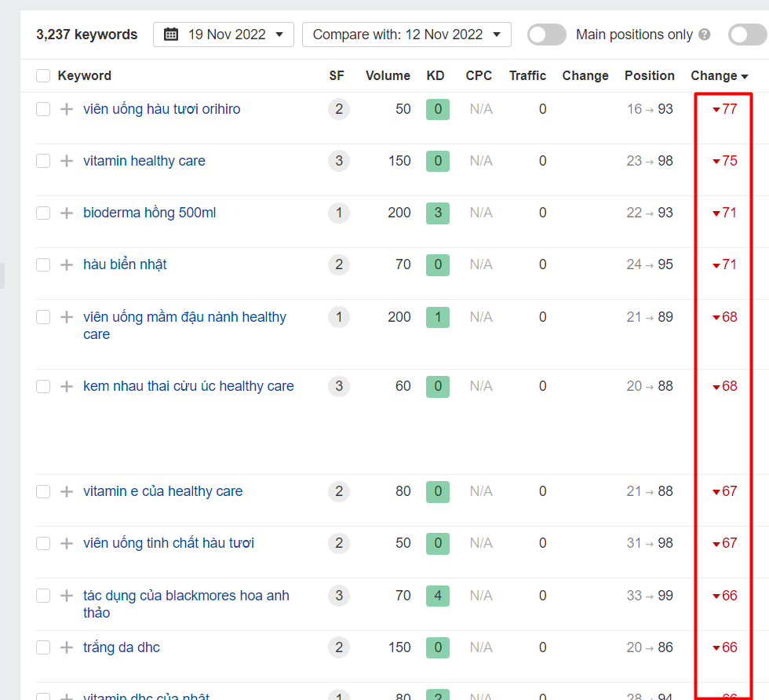Click calendar icon in date button
This screenshot has width=769, height=700.
(171, 35)
